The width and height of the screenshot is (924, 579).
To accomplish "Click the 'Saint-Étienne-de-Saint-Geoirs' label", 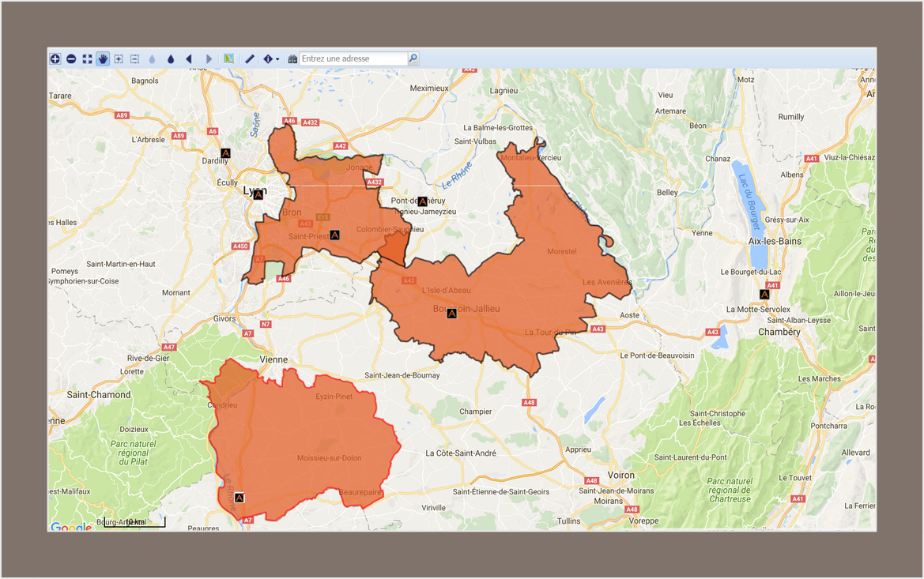I will click(x=501, y=492).
